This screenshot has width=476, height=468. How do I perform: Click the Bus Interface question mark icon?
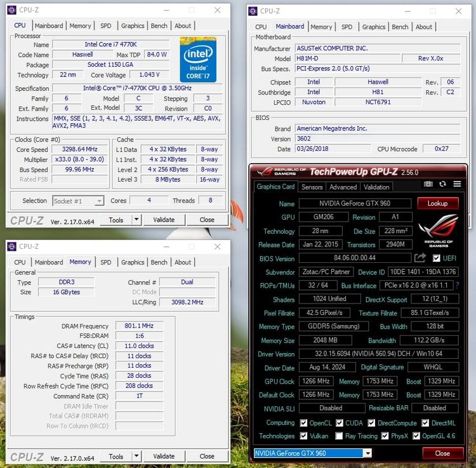click(457, 285)
